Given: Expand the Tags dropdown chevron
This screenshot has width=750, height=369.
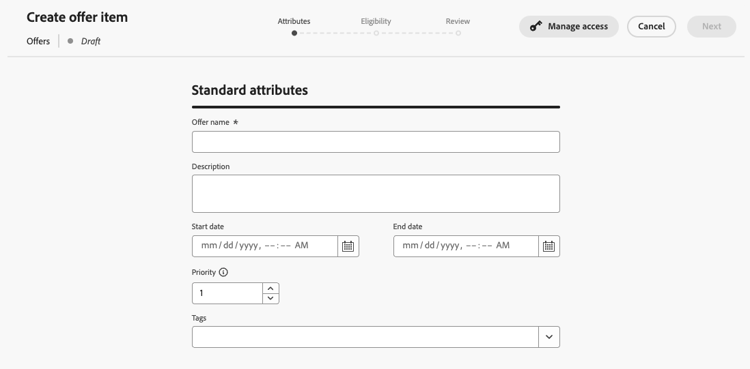Looking at the screenshot, I should 549,337.
